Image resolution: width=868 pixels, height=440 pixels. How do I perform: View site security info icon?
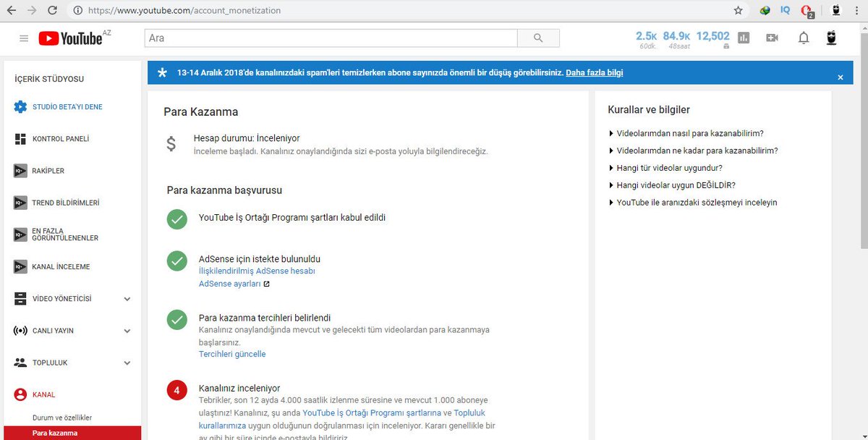tap(77, 11)
